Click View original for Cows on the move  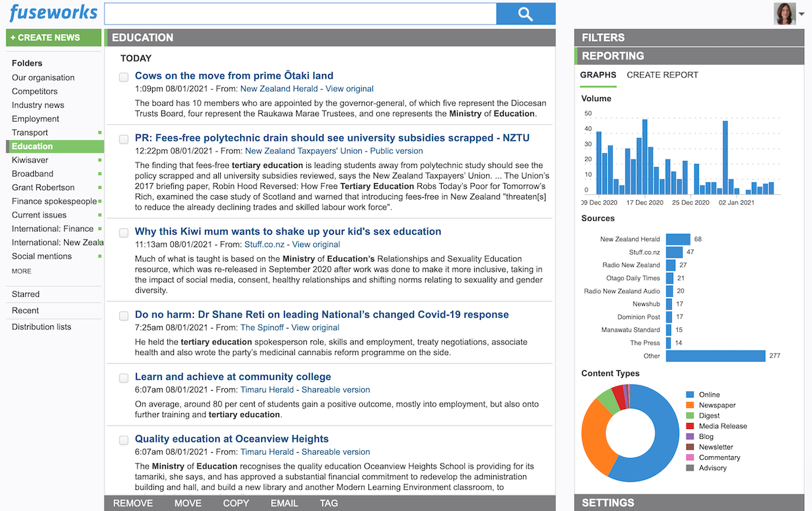click(x=349, y=89)
